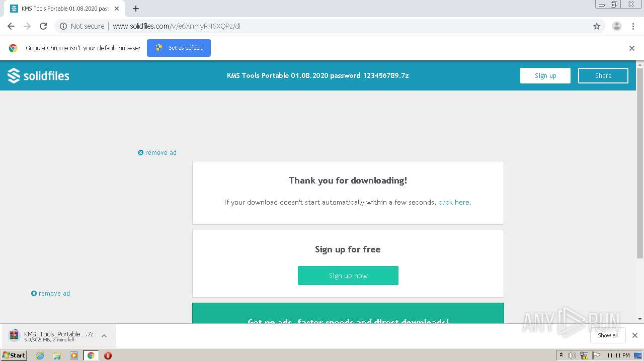Open Windows Media Player from taskbar
The image size is (644, 362).
(74, 355)
